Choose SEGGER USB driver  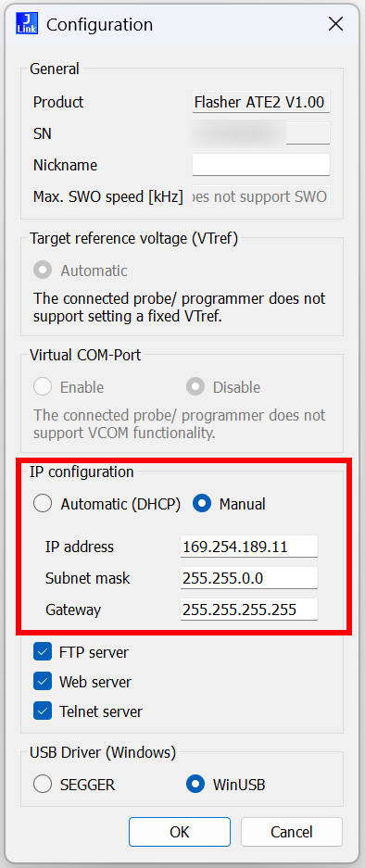(43, 785)
